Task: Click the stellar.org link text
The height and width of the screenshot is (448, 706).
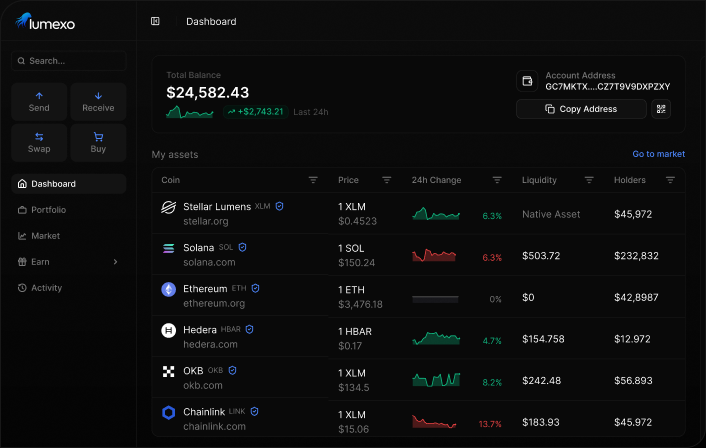Action: click(x=206, y=222)
